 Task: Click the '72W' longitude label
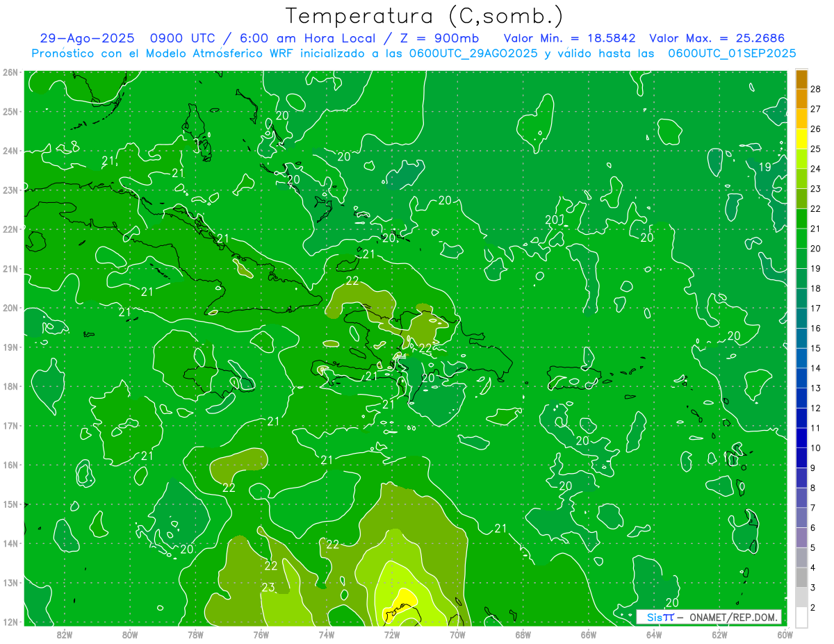[392, 634]
